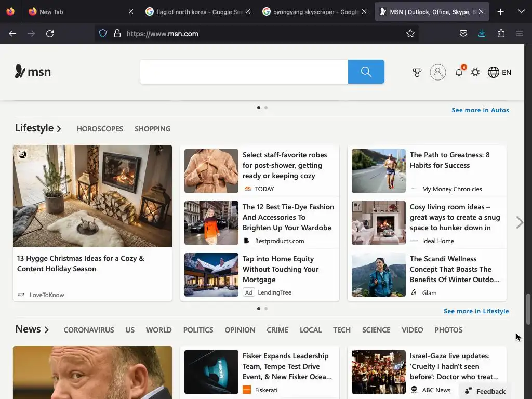
Task: Switch to pyongyang skyscraper Google tab
Action: [315, 11]
